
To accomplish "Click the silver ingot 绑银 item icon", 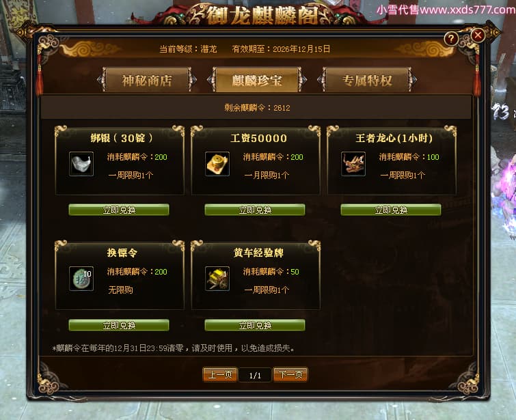I will coord(81,164).
